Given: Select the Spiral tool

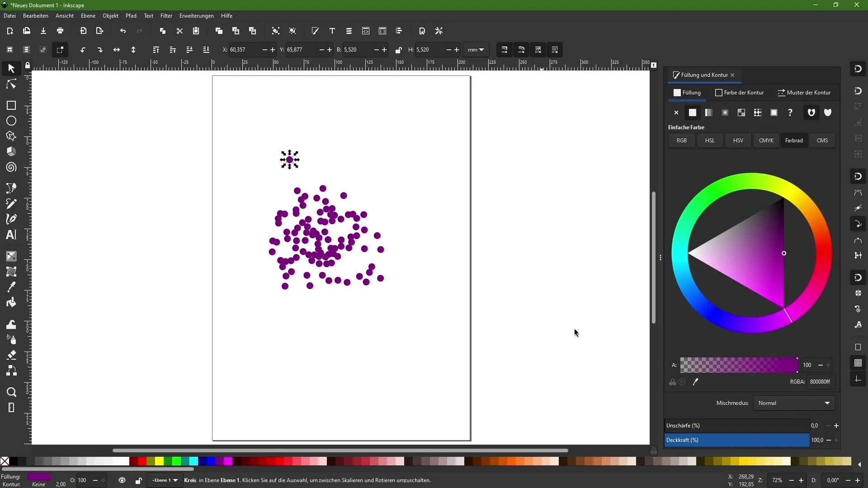Looking at the screenshot, I should coord(11,168).
